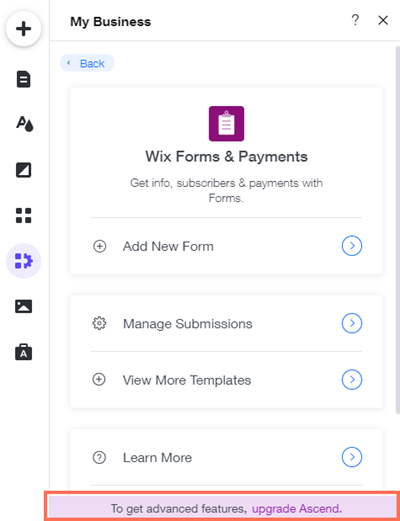Open the Content Manager briefcase icon

pos(23,352)
